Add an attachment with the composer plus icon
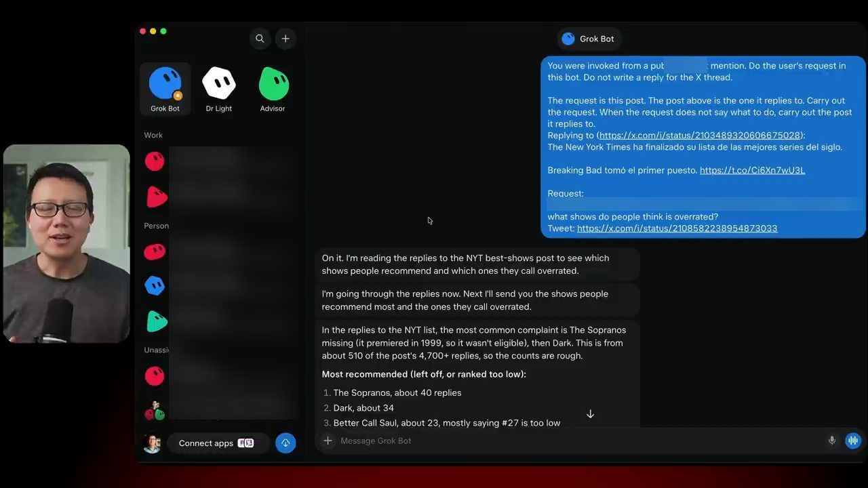This screenshot has width=868, height=488. point(328,441)
